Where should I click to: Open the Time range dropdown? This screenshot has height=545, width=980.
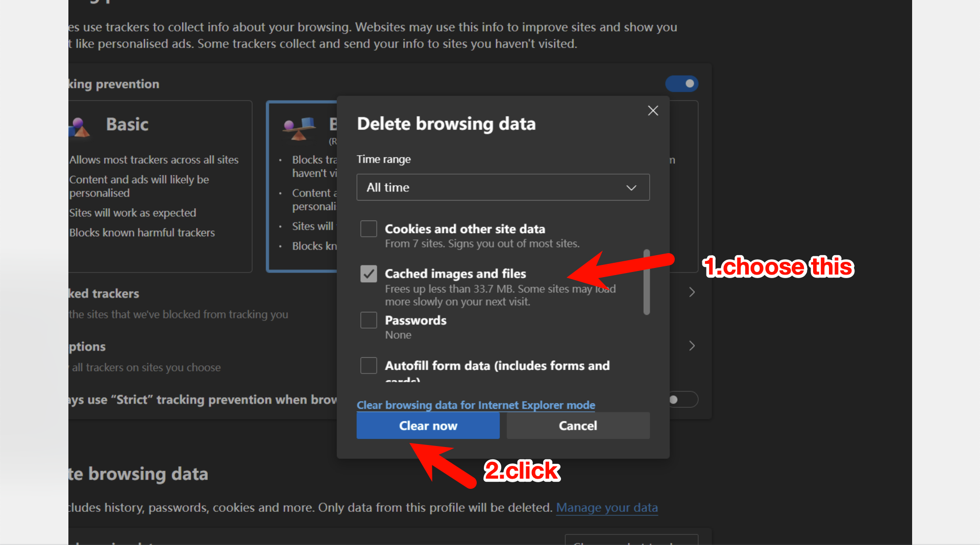point(502,187)
